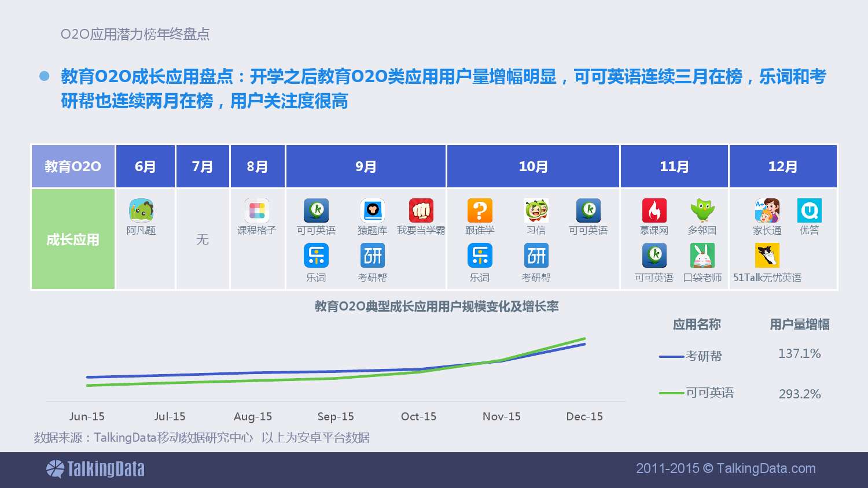Click the Nov-15 axis label
Image resolution: width=868 pixels, height=488 pixels.
point(502,416)
